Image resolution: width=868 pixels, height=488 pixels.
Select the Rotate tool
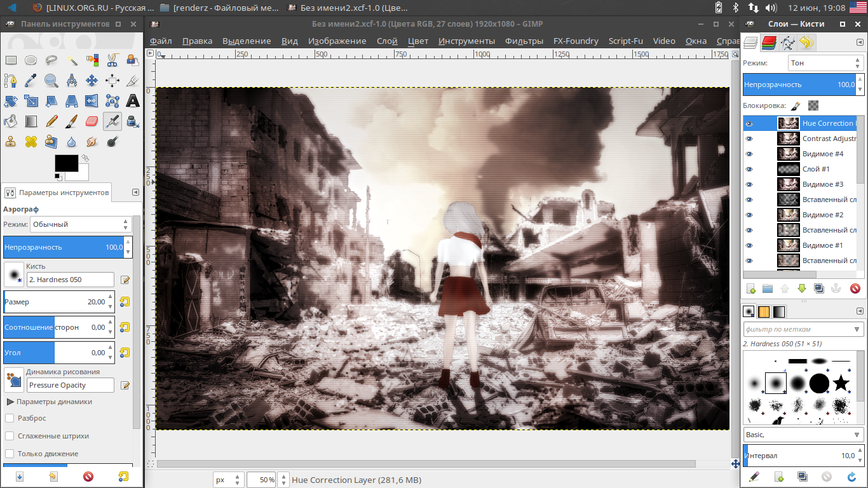(x=11, y=101)
